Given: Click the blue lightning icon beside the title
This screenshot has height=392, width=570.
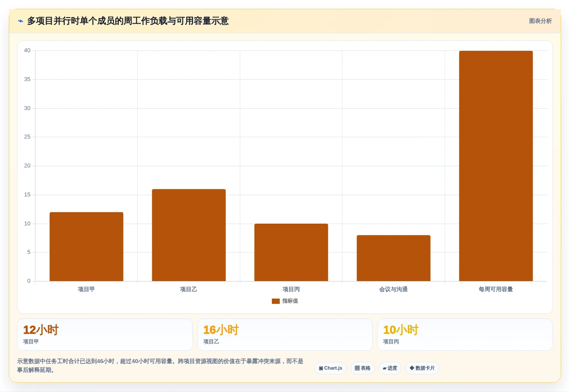Looking at the screenshot, I should (20, 21).
